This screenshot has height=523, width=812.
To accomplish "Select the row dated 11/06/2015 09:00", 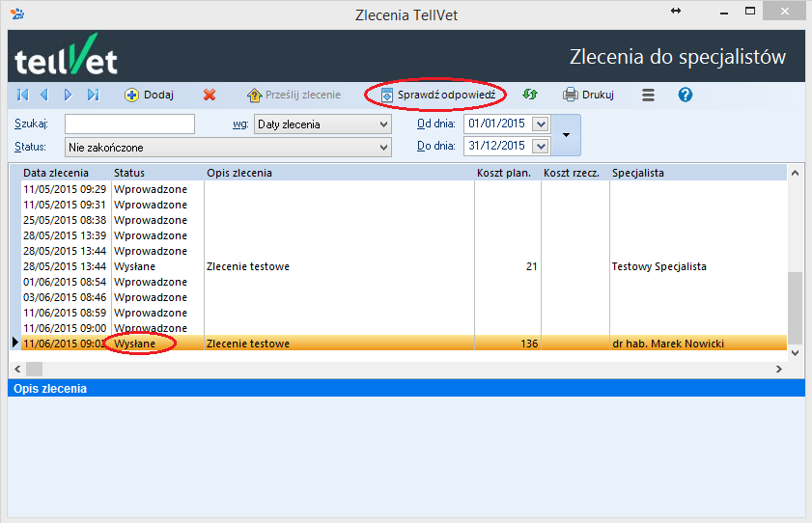I will click(404, 328).
